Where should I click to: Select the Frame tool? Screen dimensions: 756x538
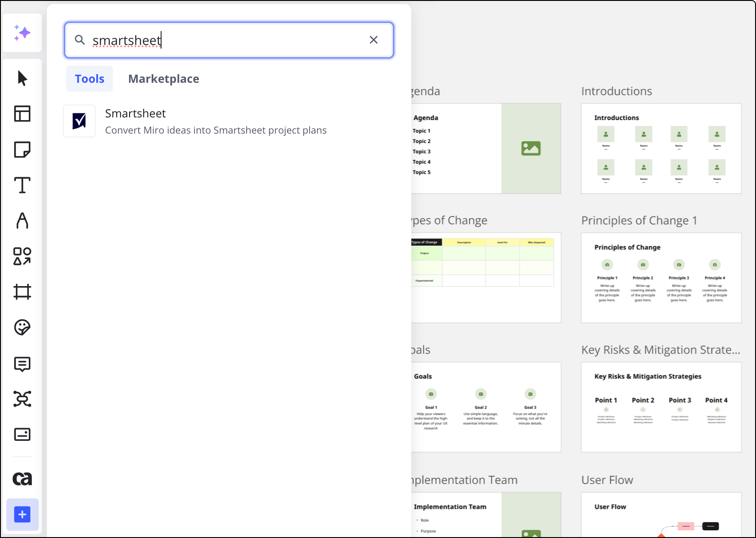coord(22,292)
